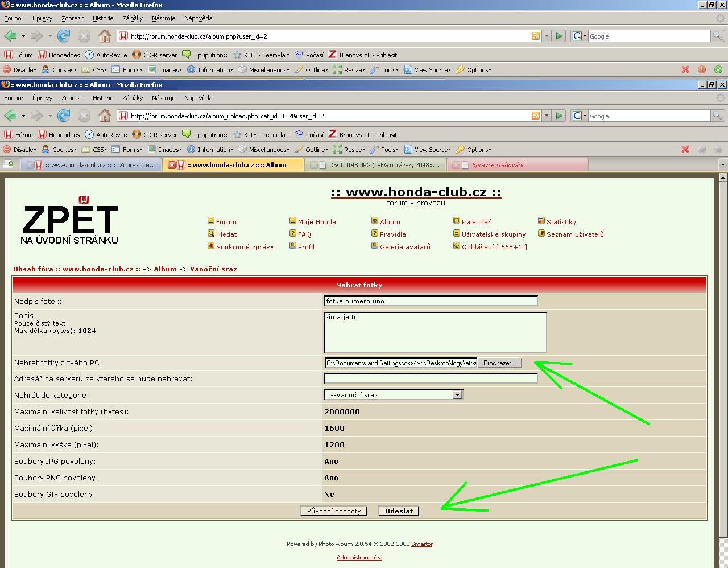Open the list all tabs dropdown arrow
This screenshot has width=728, height=568.
click(x=722, y=165)
